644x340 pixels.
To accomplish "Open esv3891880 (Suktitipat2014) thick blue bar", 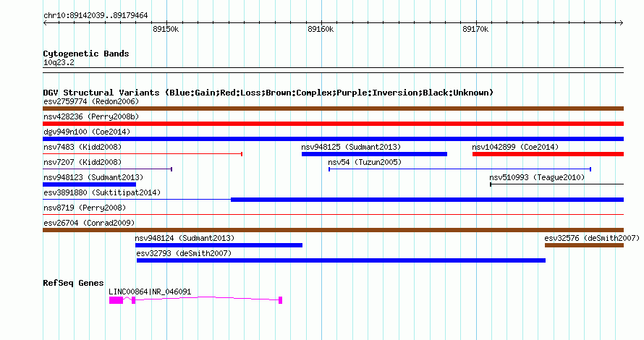I will (427, 200).
